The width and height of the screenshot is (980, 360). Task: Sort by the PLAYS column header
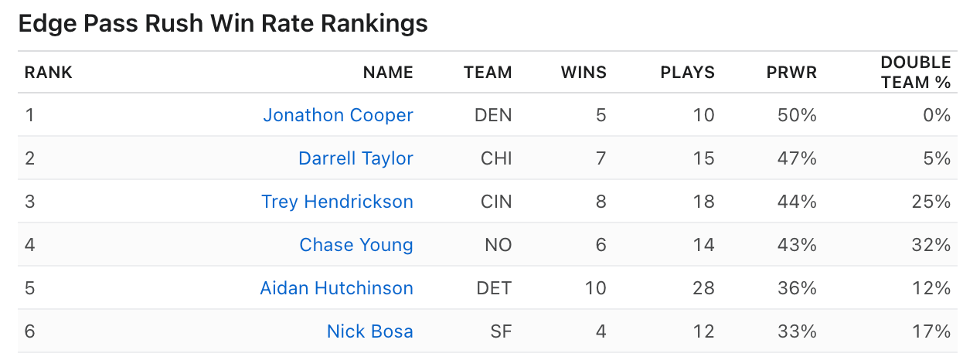(687, 73)
